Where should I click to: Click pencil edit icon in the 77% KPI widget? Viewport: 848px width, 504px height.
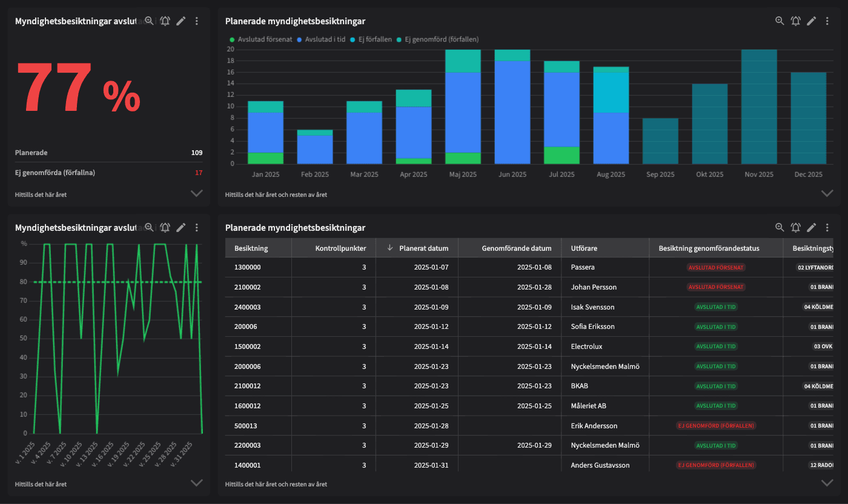[181, 21]
